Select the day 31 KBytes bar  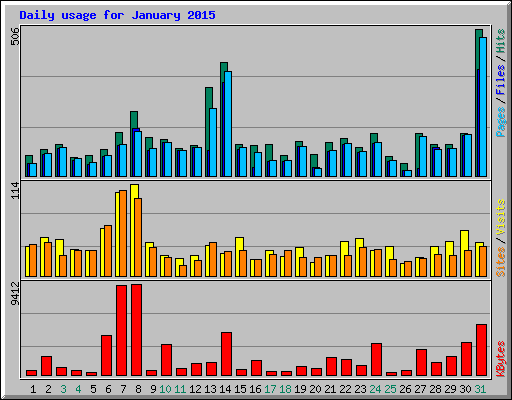point(481,350)
